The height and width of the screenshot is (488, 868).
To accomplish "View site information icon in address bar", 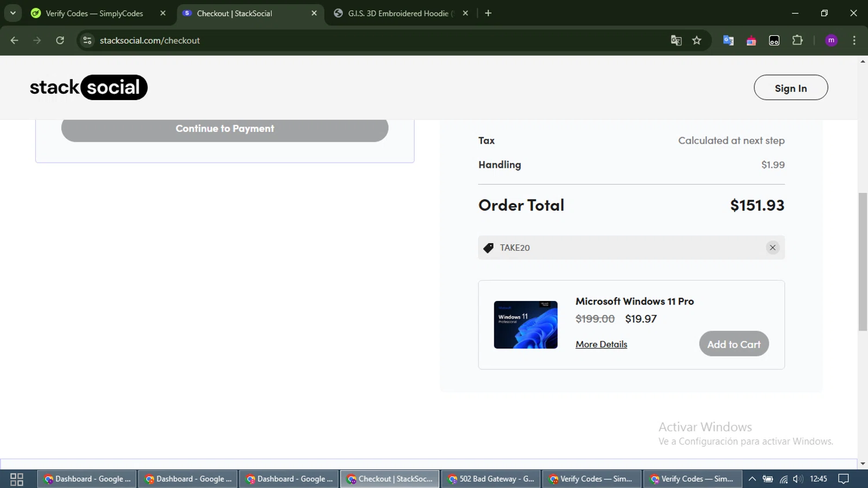I will tap(87, 41).
